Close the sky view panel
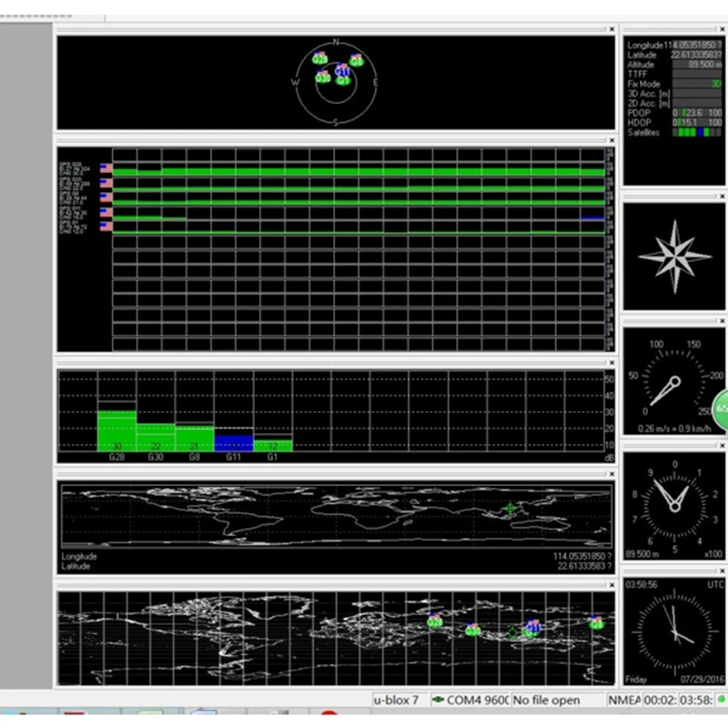The image size is (728, 728). coord(612,29)
